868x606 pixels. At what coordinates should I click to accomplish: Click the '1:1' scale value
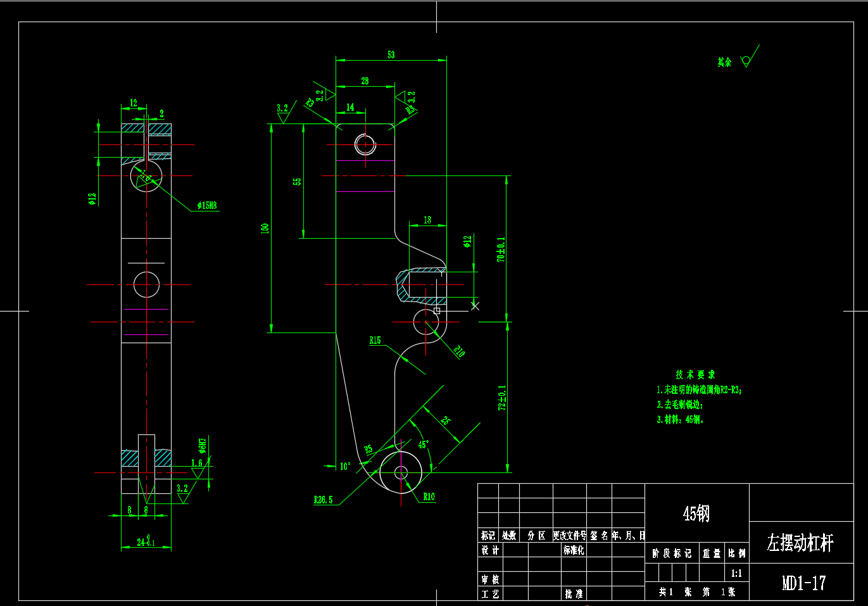(736, 574)
